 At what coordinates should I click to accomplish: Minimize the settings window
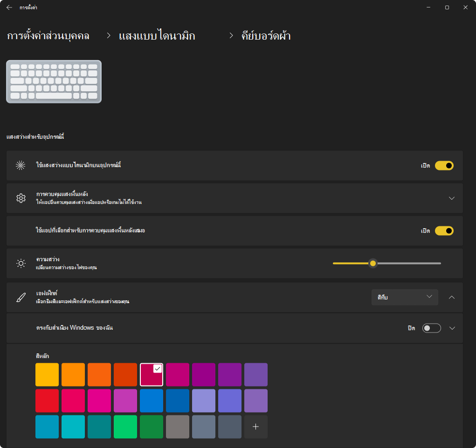(x=428, y=7)
